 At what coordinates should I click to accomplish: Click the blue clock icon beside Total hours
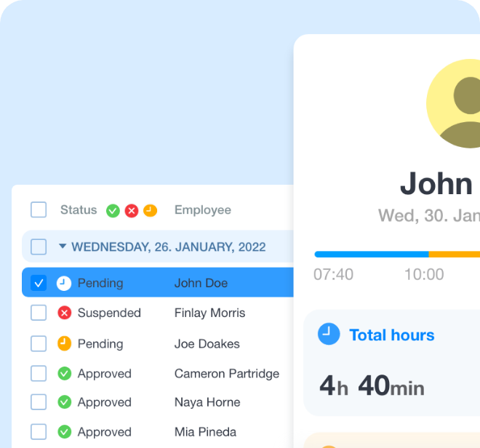[329, 334]
